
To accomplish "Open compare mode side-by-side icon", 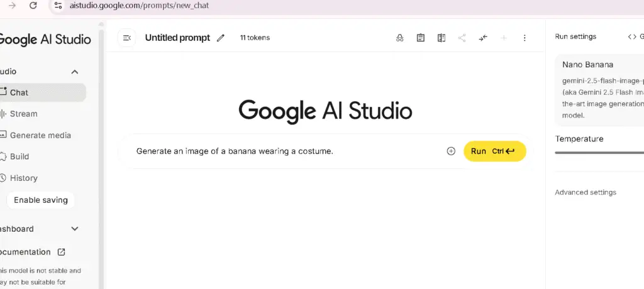I will tap(441, 38).
